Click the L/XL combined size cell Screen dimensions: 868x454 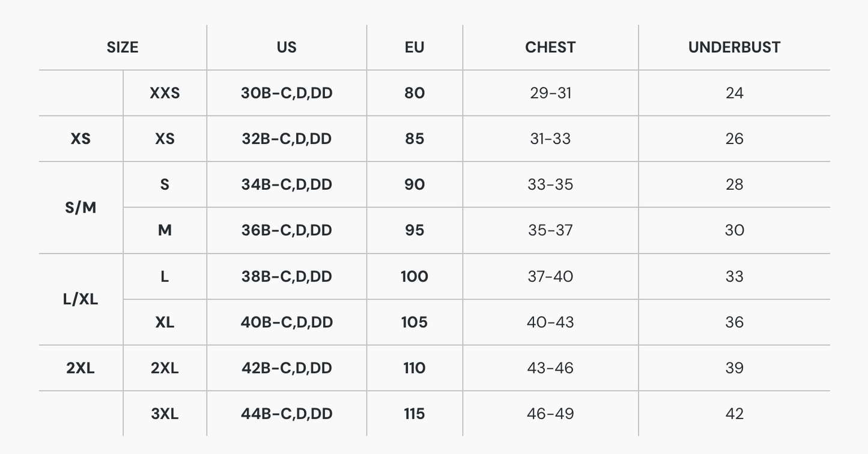click(80, 299)
